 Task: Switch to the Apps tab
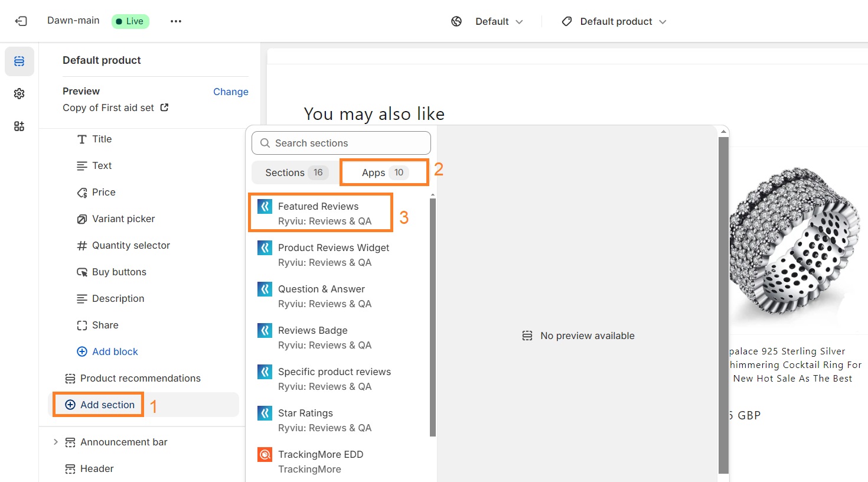tap(384, 172)
